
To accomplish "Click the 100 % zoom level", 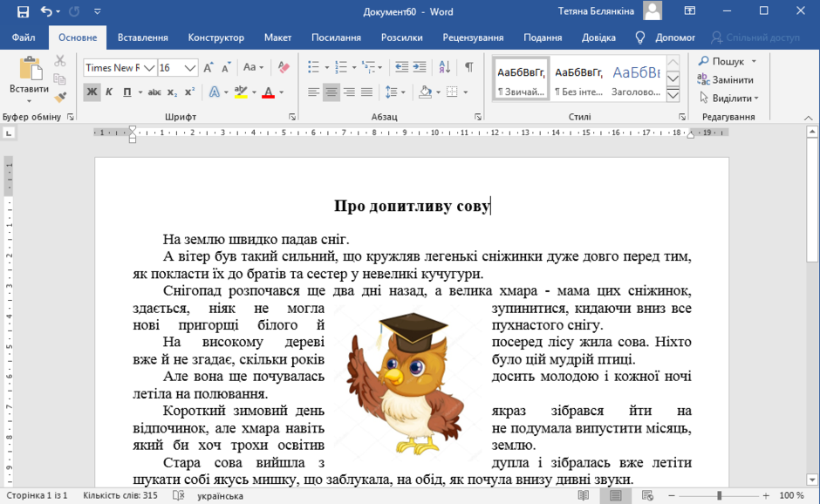I will tap(791, 495).
